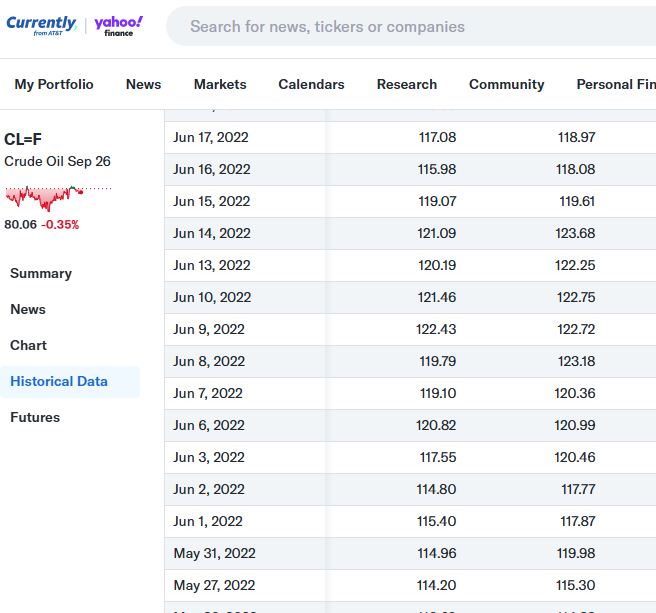Click the crude oil mini price chart

tap(58, 197)
